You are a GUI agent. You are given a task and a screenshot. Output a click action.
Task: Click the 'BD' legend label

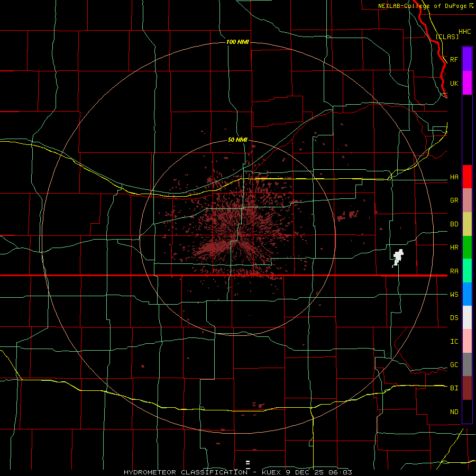454,224
